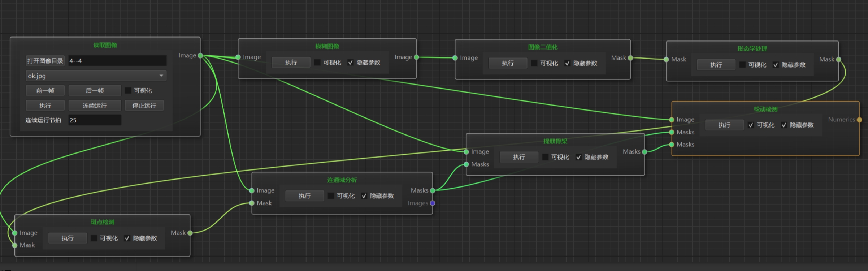The width and height of the screenshot is (868, 271).
Task: Click the Image output port of 读取图像 node
Action: pyautogui.click(x=200, y=56)
